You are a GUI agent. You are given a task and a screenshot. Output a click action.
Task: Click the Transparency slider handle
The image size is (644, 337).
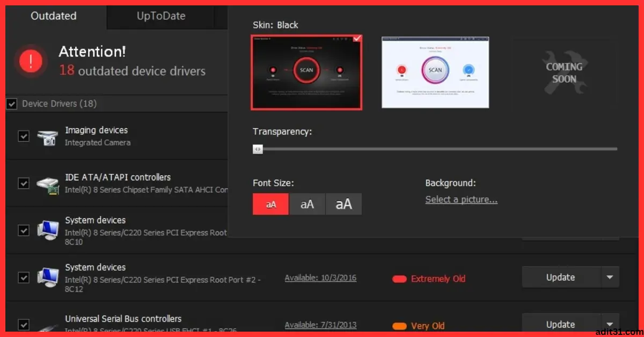point(258,149)
